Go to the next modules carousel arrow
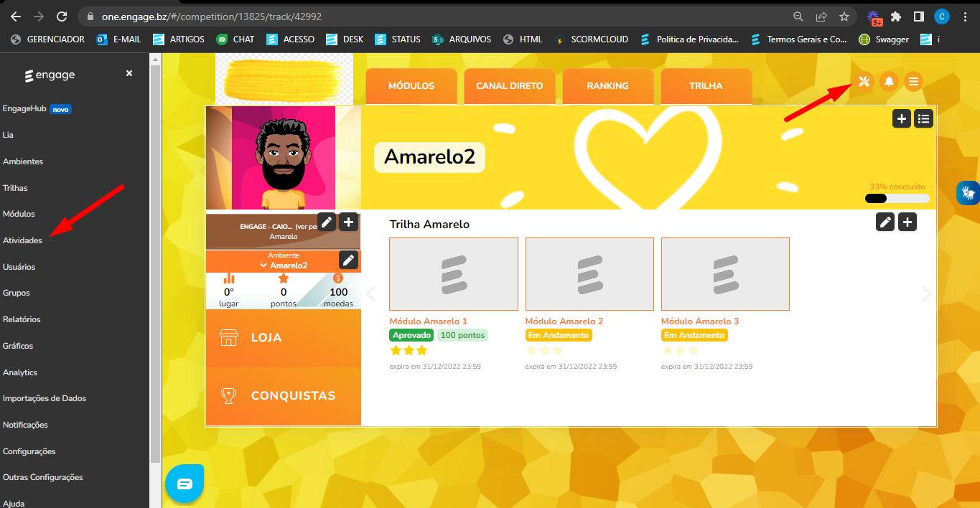980x508 pixels. coord(927,293)
